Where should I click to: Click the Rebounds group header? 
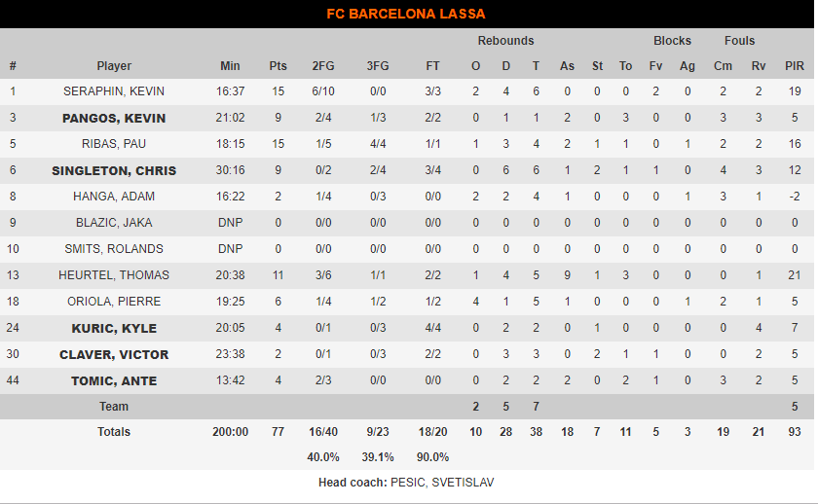(505, 41)
